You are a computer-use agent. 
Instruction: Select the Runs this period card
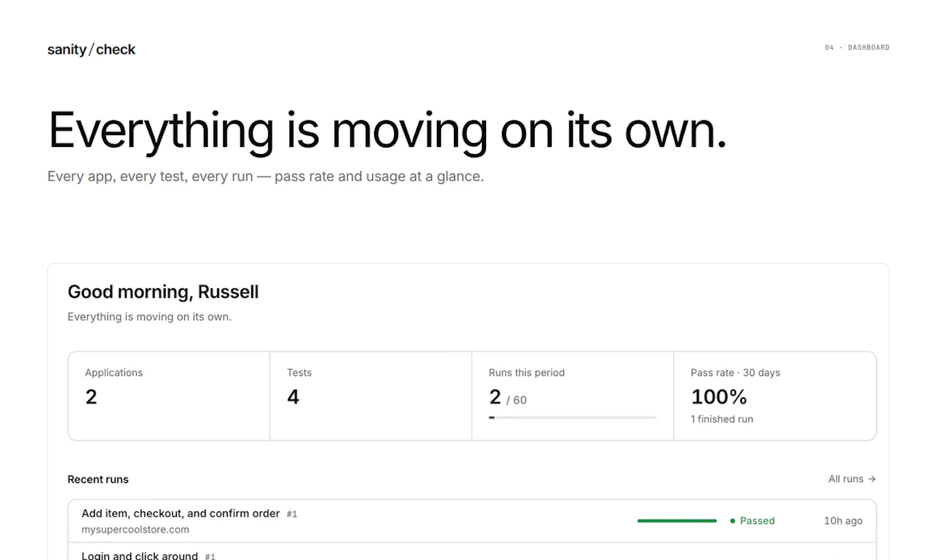coord(573,396)
